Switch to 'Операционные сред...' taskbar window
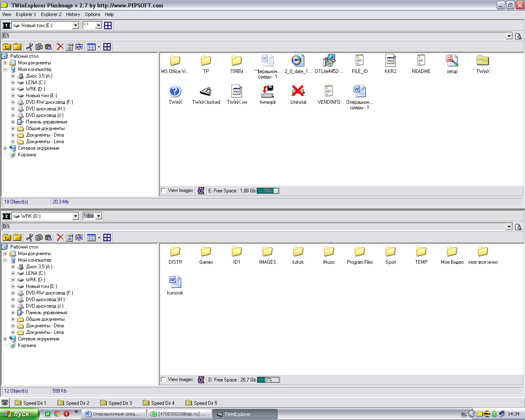Screen dimensions: 525x420 [114, 414]
